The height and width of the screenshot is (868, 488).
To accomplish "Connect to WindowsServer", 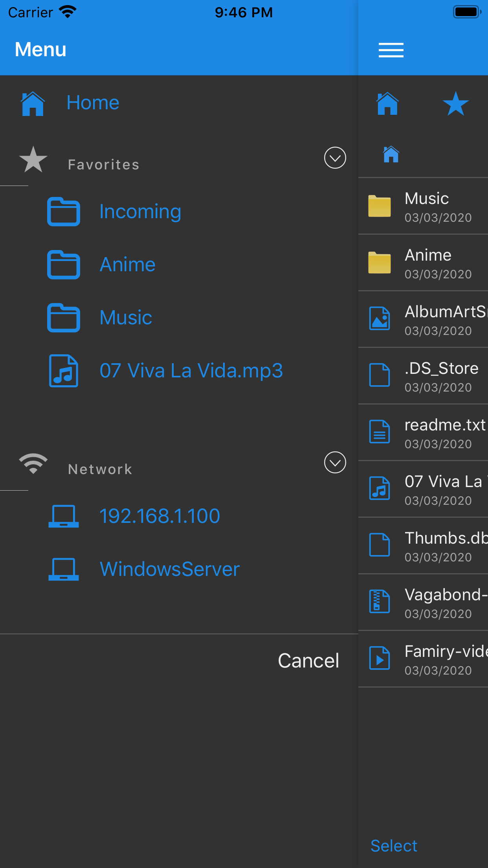I will [x=170, y=569].
